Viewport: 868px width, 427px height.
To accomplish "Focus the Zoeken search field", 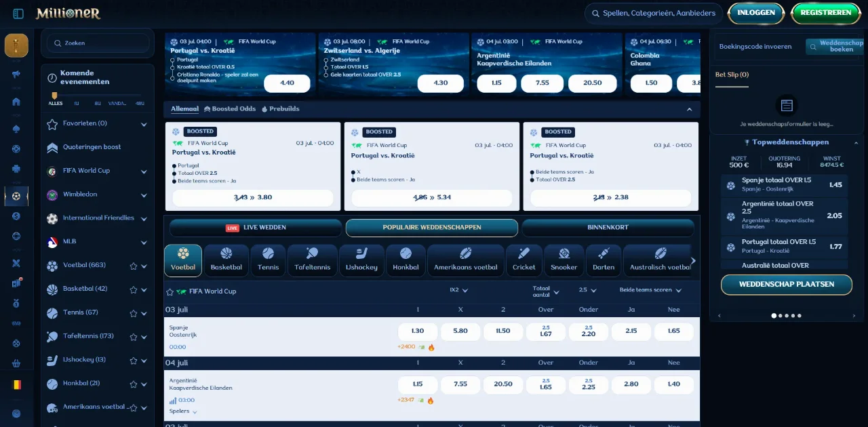I will click(98, 43).
